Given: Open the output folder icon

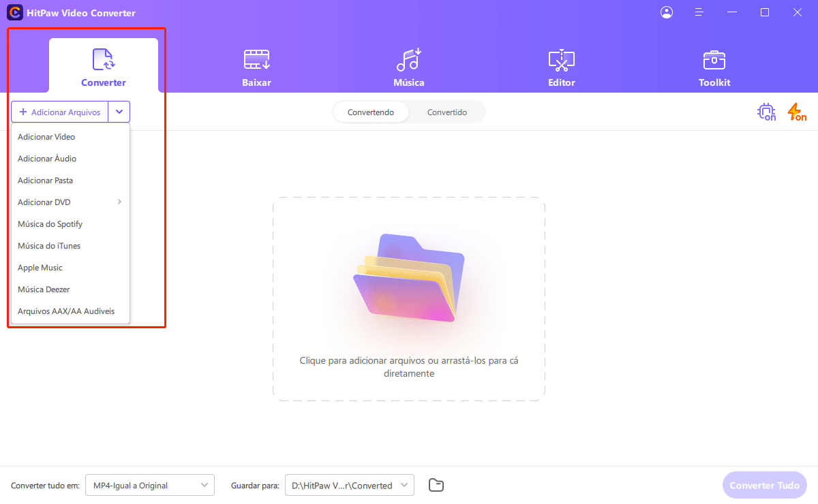Looking at the screenshot, I should point(436,485).
